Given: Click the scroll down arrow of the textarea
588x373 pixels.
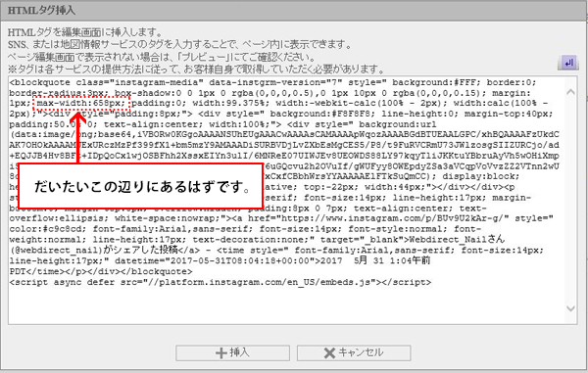Looking at the screenshot, I should click(x=570, y=308).
